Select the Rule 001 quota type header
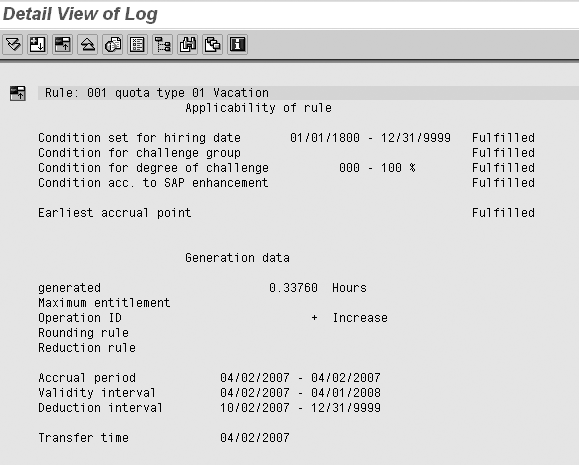The width and height of the screenshot is (579, 465). pyautogui.click(x=157, y=93)
